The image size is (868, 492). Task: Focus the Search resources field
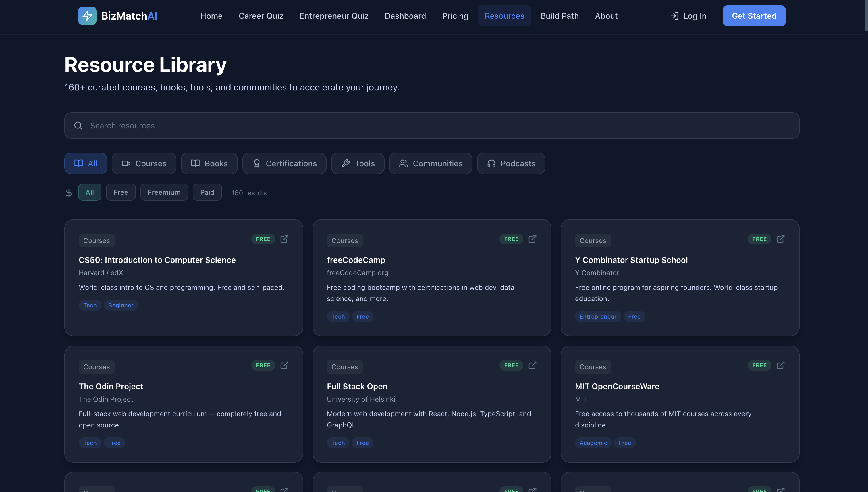click(439, 126)
